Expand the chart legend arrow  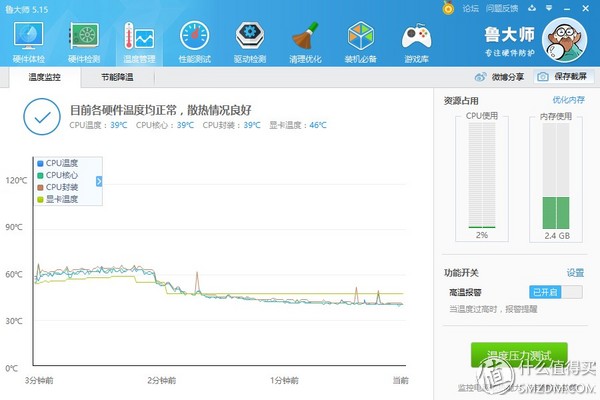(x=99, y=181)
